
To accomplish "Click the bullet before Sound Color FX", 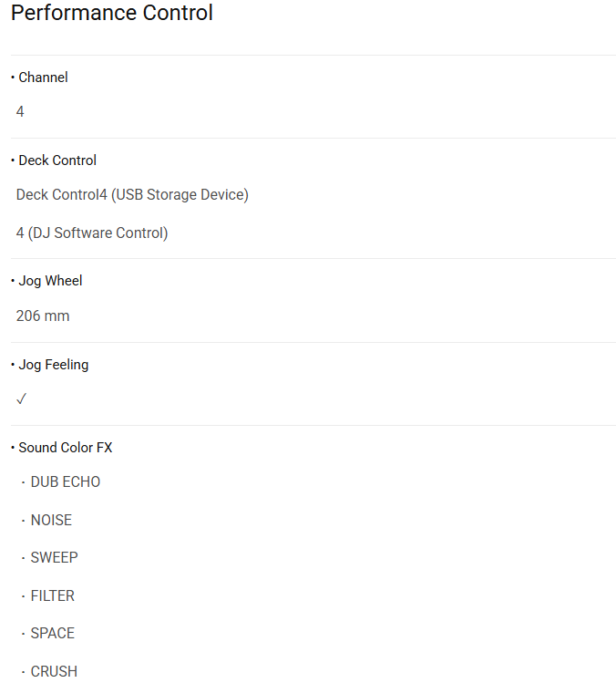I will pyautogui.click(x=13, y=448).
